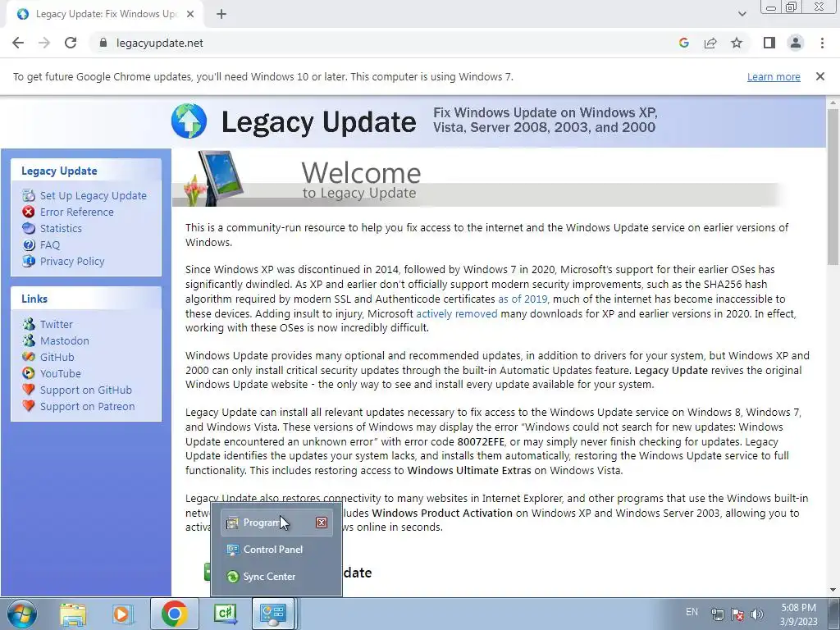Image resolution: width=840 pixels, height=630 pixels.
Task: Open Chrome's three-dot menu
Action: (x=822, y=43)
